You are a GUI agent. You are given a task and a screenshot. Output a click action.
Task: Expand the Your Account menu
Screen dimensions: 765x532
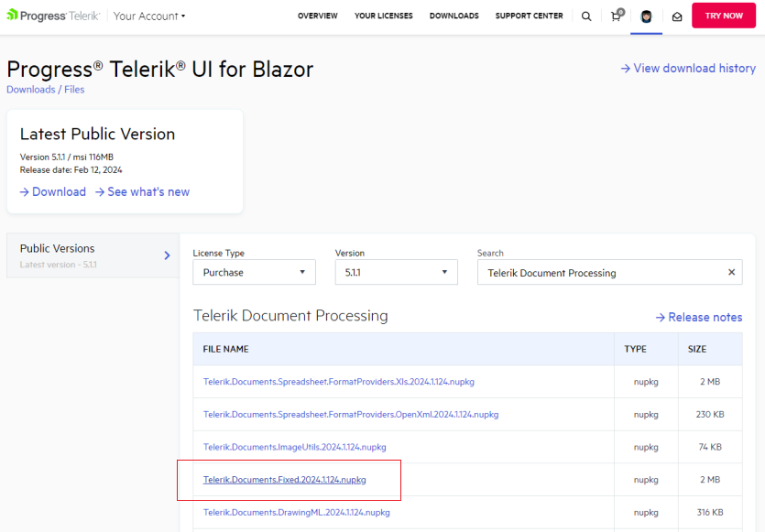tap(148, 16)
